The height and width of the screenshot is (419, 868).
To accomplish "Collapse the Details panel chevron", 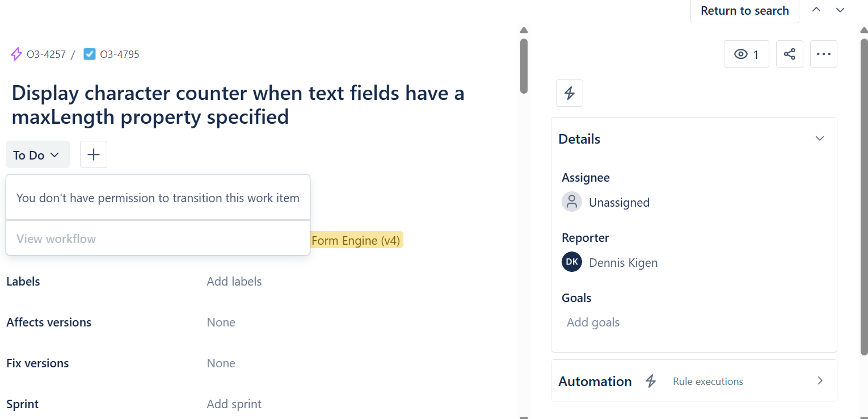I will (x=820, y=139).
